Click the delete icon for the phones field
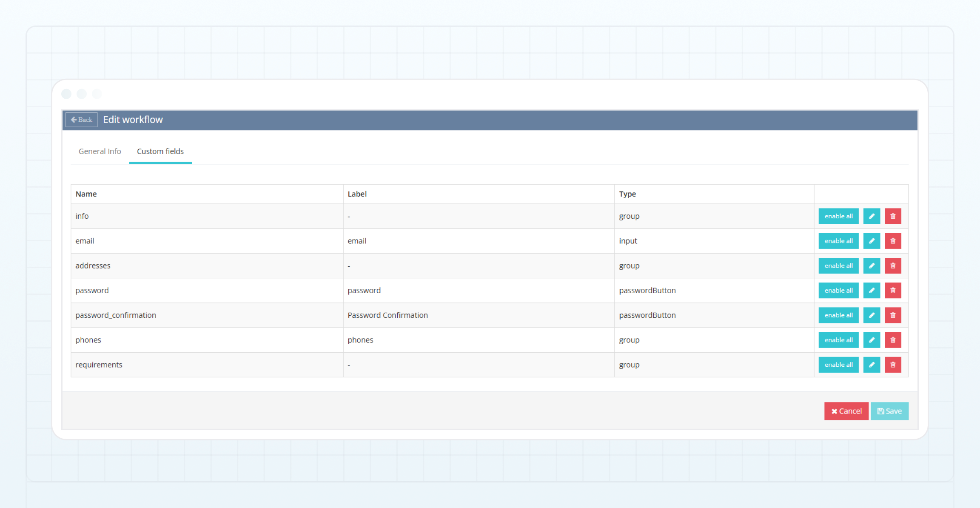 (x=893, y=340)
